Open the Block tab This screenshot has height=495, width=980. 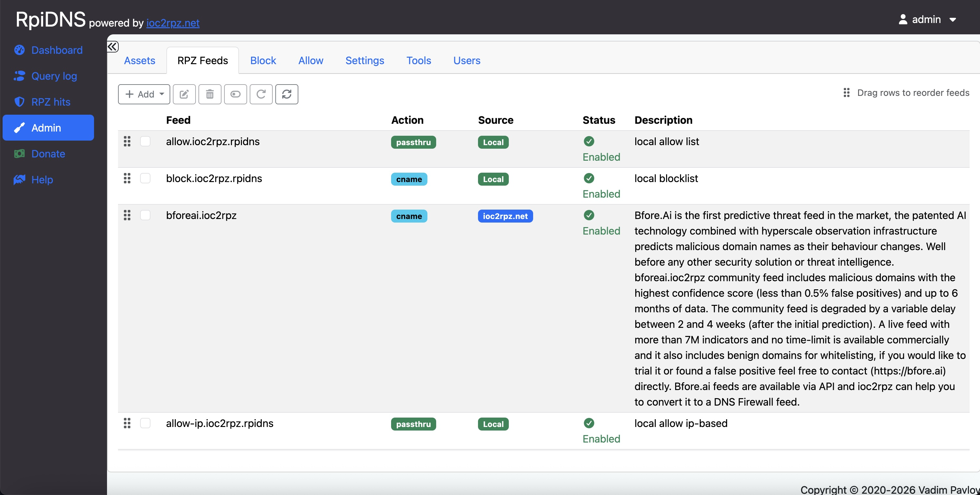point(263,61)
